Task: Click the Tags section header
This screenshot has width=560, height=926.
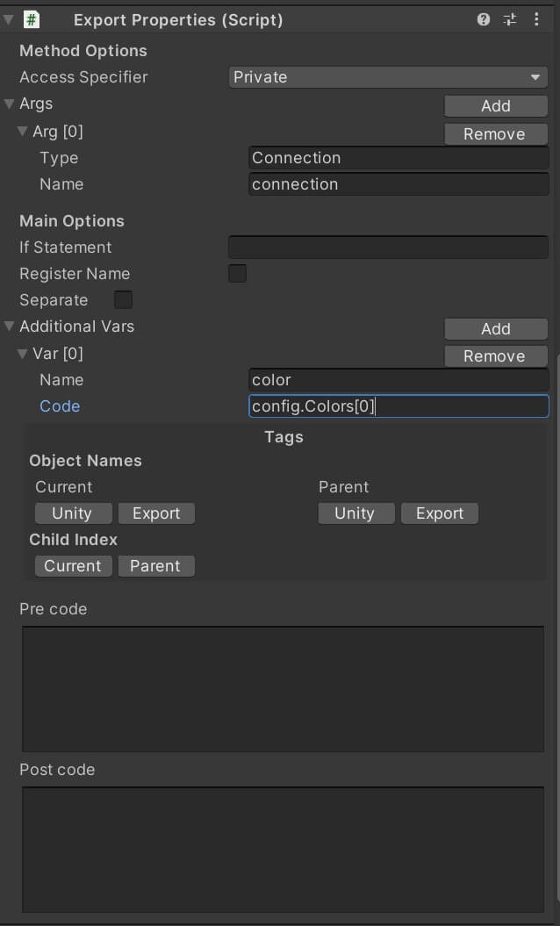Action: pyautogui.click(x=284, y=436)
